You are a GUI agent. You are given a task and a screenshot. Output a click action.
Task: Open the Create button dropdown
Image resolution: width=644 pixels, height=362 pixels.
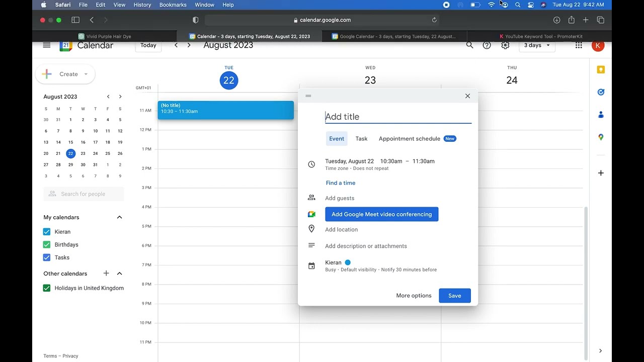86,74
